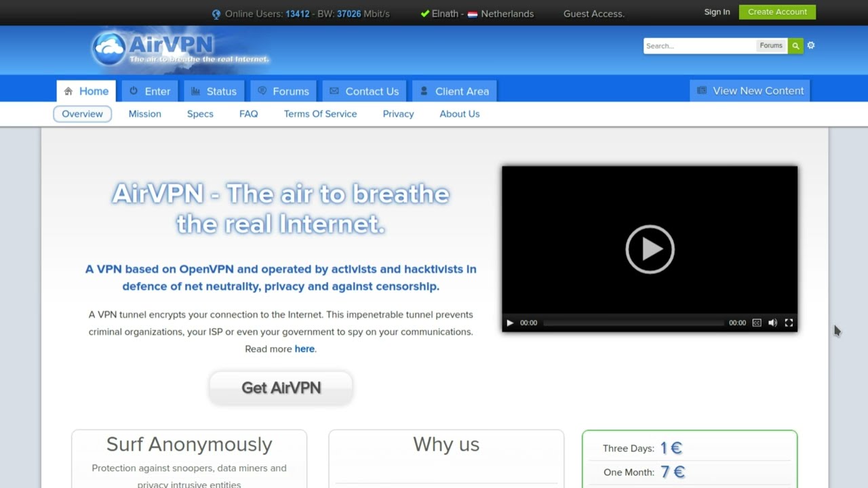Click the Surf Anonymously heading
868x488 pixels.
click(189, 445)
